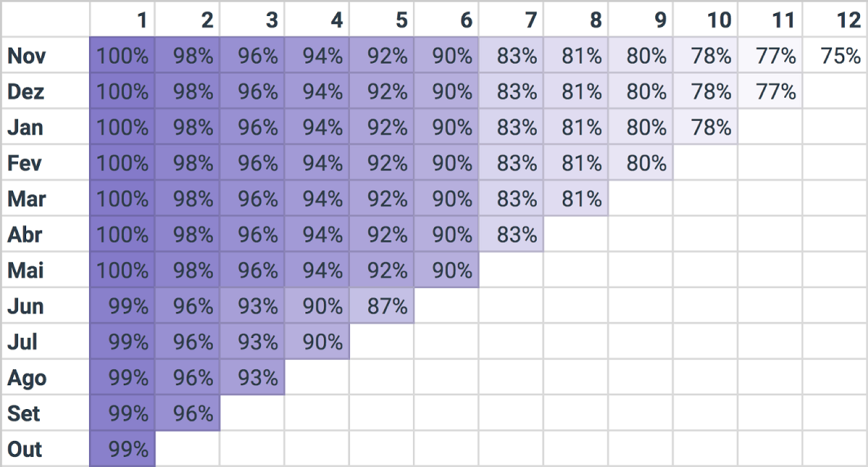
Task: Select the 75% cell in Nov row
Action: pyautogui.click(x=835, y=55)
